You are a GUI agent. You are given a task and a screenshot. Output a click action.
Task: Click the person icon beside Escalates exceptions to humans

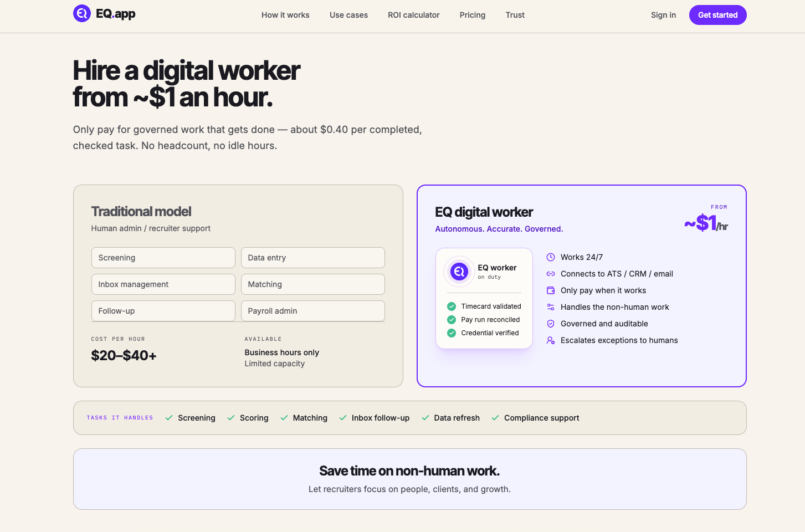pyautogui.click(x=551, y=340)
